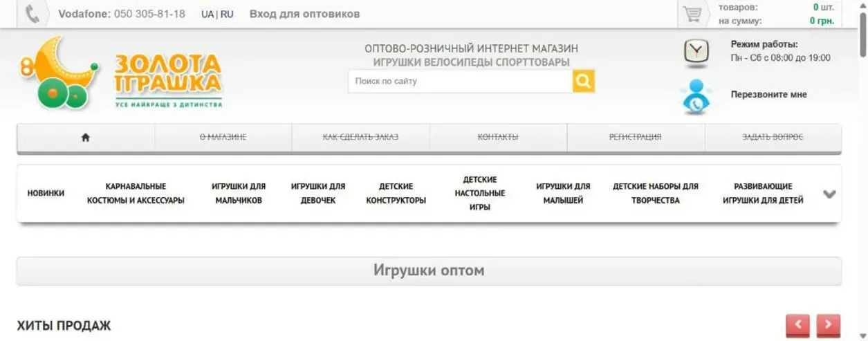Open Игрушки для малышей category
This screenshot has height=341, width=868.
point(563,193)
